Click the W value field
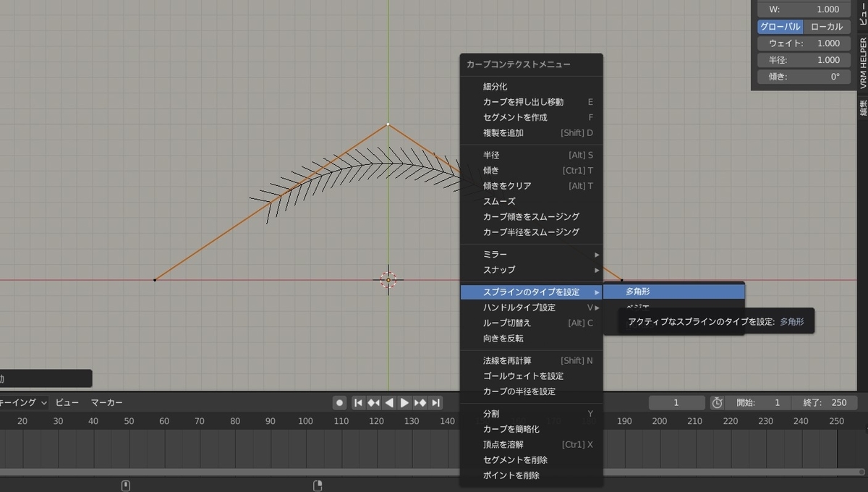 coord(804,9)
